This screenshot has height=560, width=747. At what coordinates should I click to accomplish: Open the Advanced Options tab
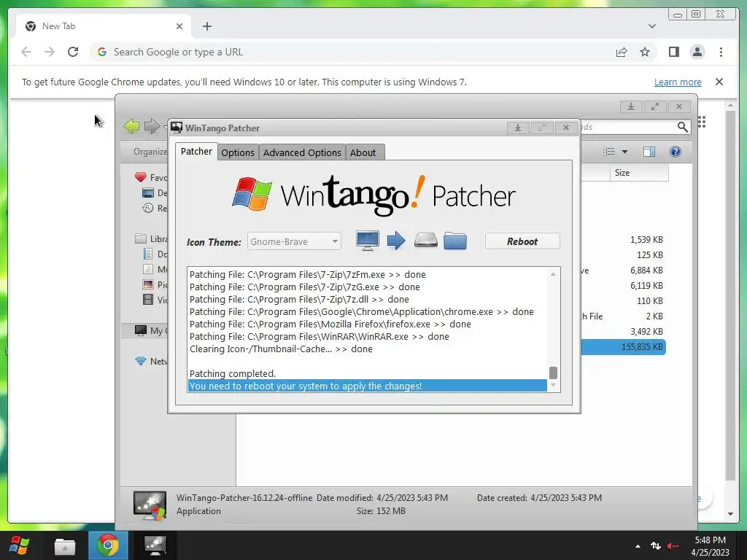(302, 152)
